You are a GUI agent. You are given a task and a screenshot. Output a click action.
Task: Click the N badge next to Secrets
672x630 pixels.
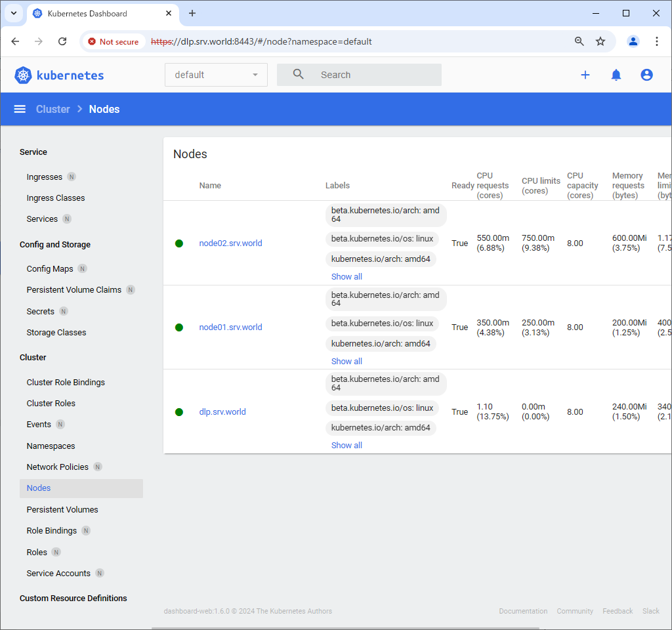[x=64, y=311]
